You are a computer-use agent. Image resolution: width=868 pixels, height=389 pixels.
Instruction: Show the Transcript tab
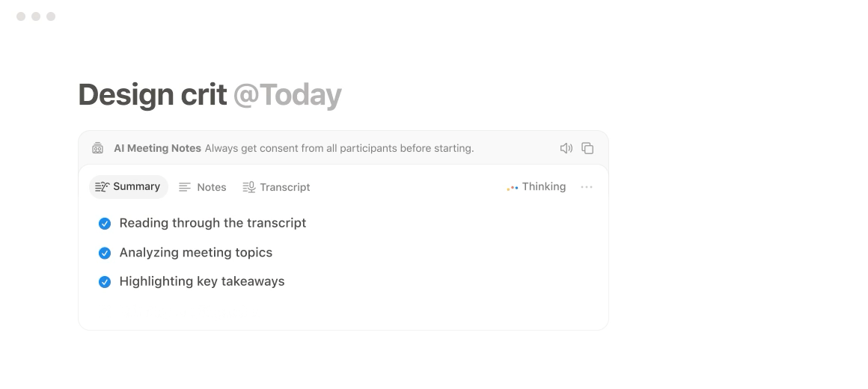(x=276, y=187)
